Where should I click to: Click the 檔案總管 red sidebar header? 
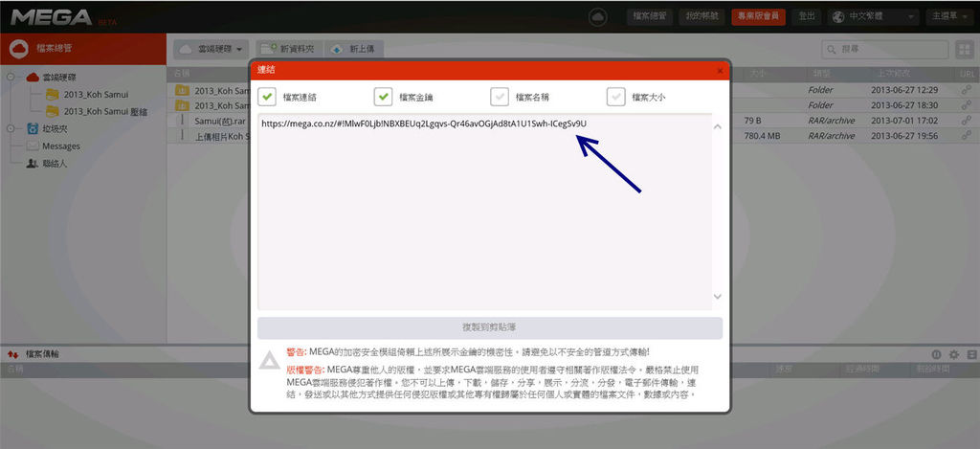pyautogui.click(x=83, y=48)
